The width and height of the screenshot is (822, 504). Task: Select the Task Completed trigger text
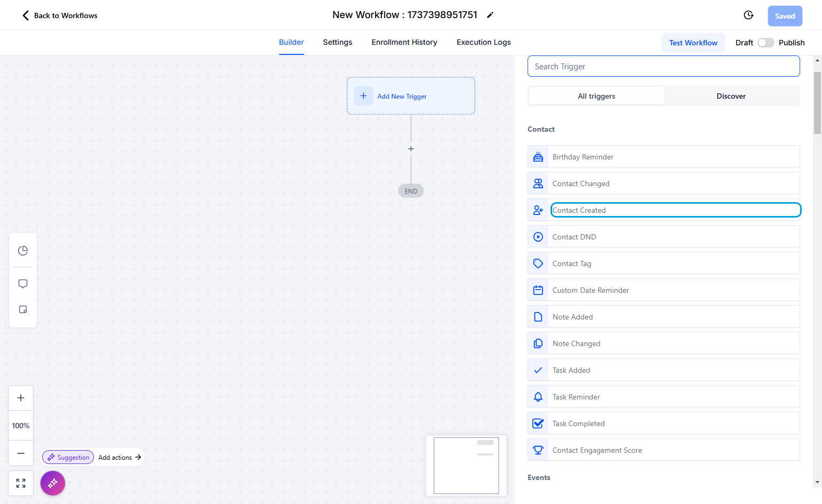tap(578, 423)
